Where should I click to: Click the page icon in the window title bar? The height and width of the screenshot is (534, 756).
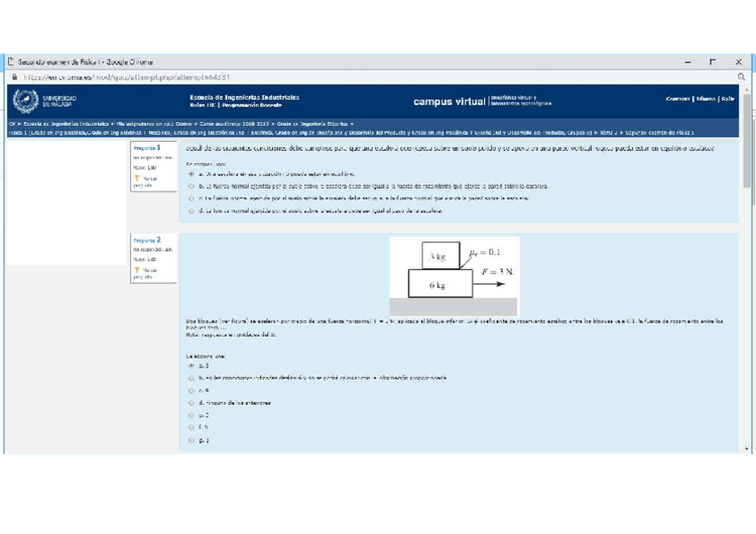[x=11, y=62]
